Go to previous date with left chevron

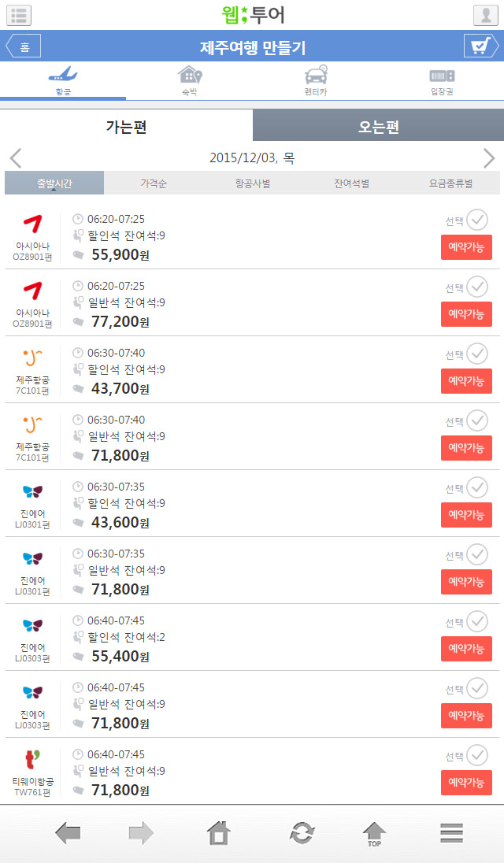tap(16, 158)
